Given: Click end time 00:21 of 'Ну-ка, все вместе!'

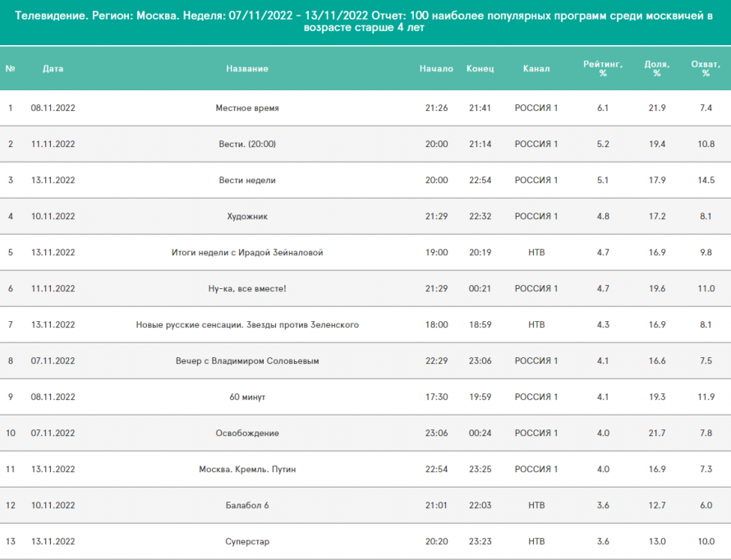Looking at the screenshot, I should tap(480, 288).
